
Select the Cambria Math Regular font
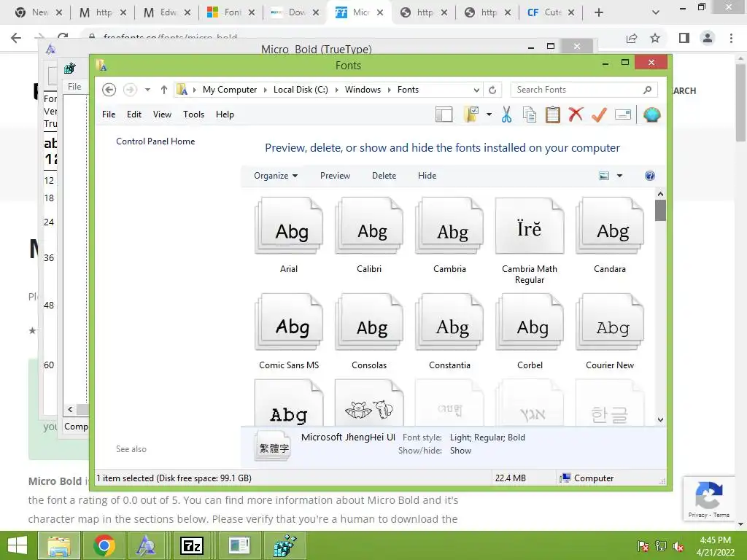530,241
